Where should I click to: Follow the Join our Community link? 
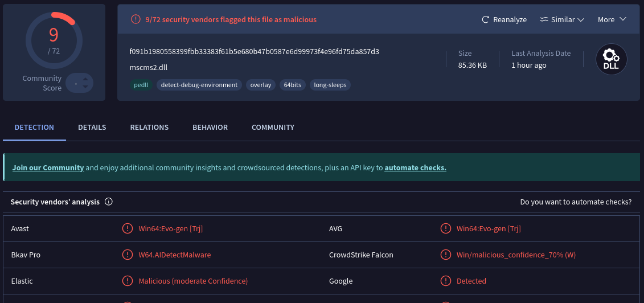pos(48,167)
